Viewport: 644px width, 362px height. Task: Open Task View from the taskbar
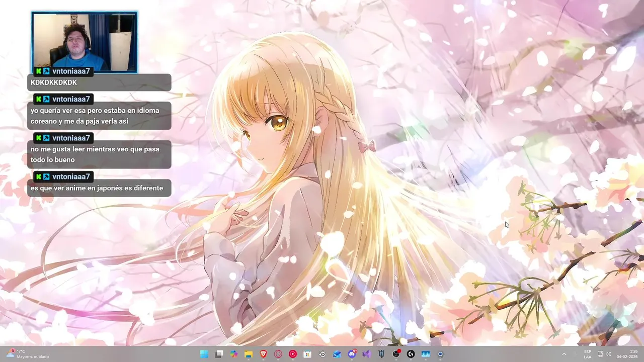click(x=219, y=354)
